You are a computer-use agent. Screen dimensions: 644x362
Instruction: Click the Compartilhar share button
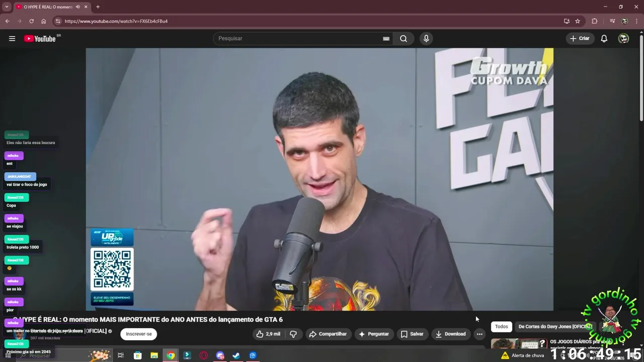pos(328,334)
